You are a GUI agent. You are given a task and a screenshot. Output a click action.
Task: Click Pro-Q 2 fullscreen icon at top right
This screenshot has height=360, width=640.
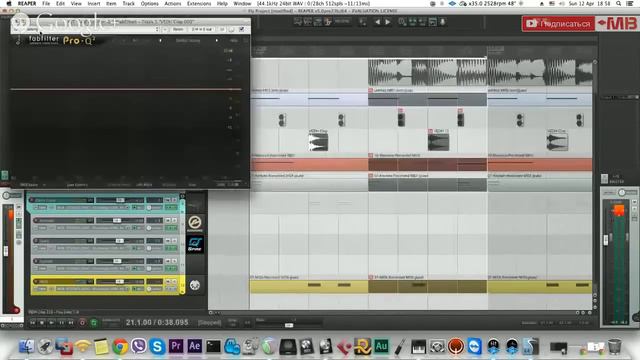(246, 40)
